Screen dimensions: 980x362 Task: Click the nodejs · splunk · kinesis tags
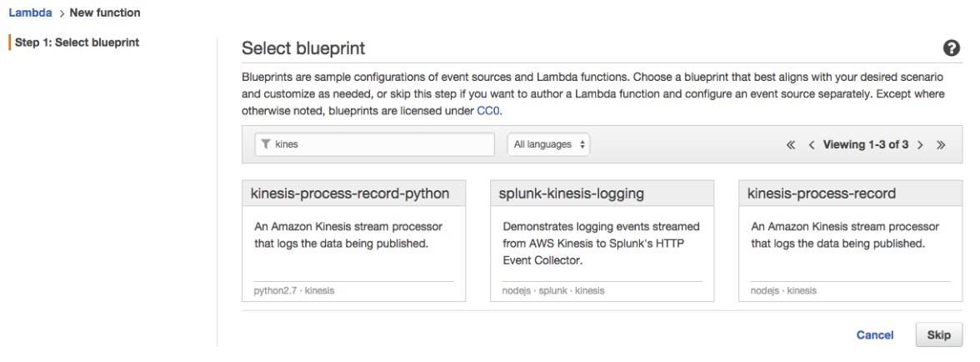[x=553, y=290]
